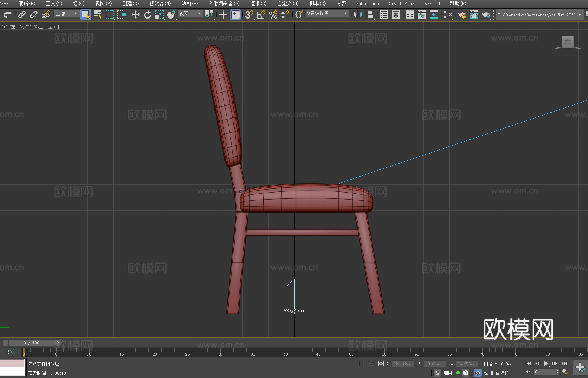Select the Unlink selection tool
The height and width of the screenshot is (378, 588).
click(x=34, y=14)
